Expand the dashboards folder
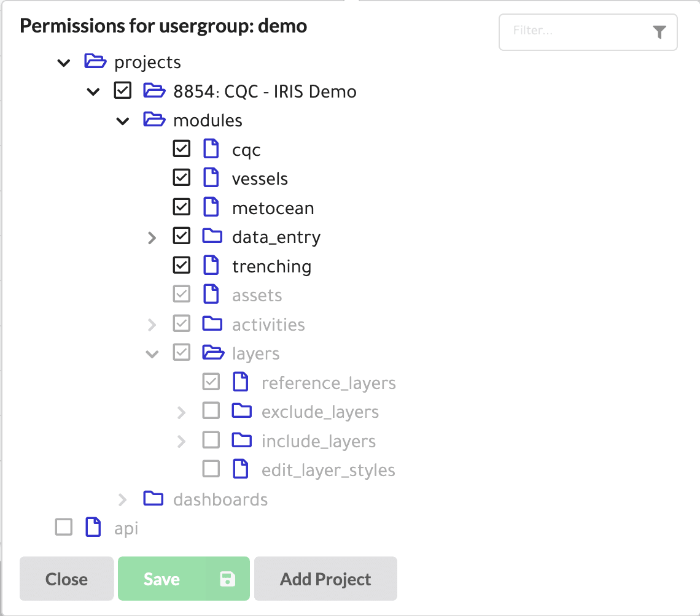 point(122,500)
